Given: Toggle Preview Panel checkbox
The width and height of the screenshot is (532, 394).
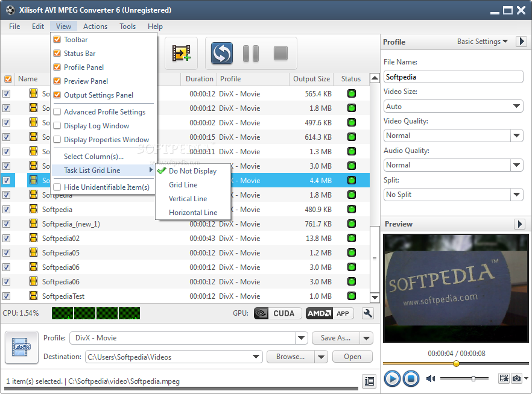Looking at the screenshot, I should pyautogui.click(x=57, y=81).
